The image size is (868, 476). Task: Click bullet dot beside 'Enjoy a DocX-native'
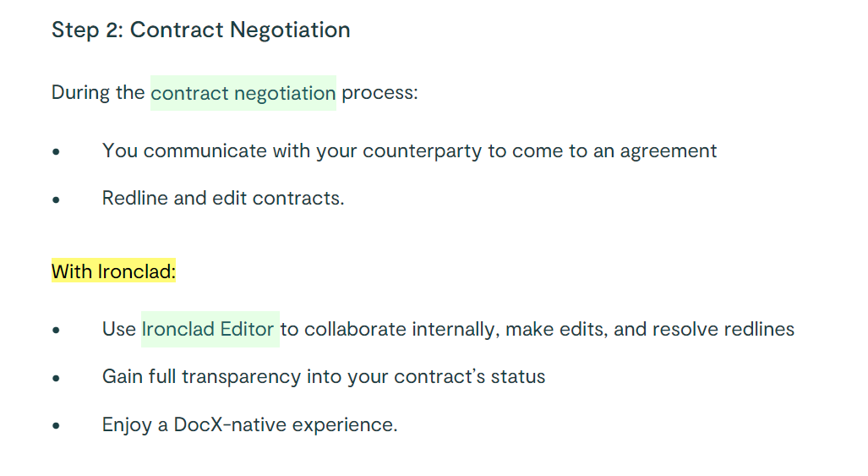pyautogui.click(x=56, y=426)
